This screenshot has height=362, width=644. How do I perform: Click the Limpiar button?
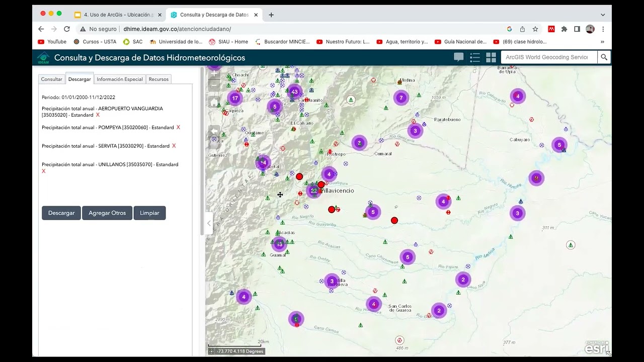pos(149,213)
